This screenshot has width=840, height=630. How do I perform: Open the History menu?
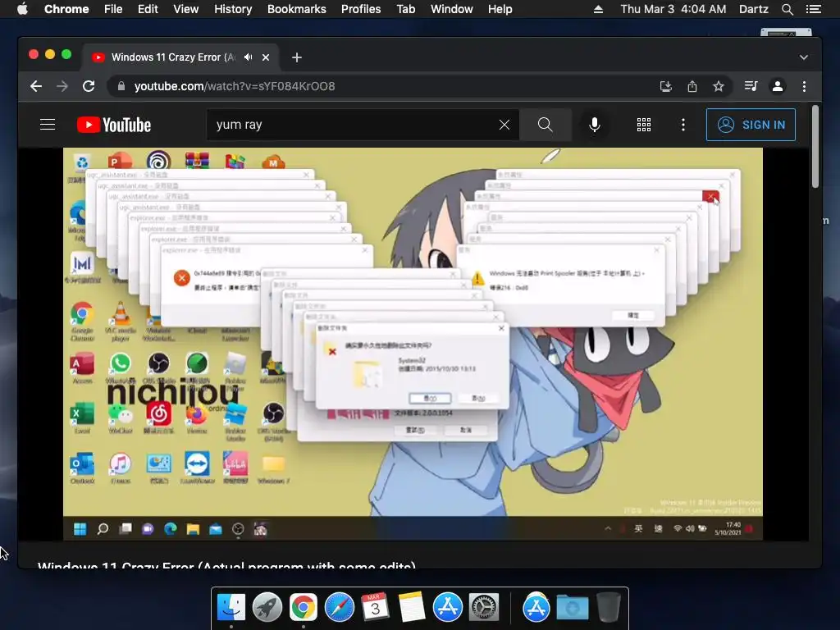(x=233, y=9)
